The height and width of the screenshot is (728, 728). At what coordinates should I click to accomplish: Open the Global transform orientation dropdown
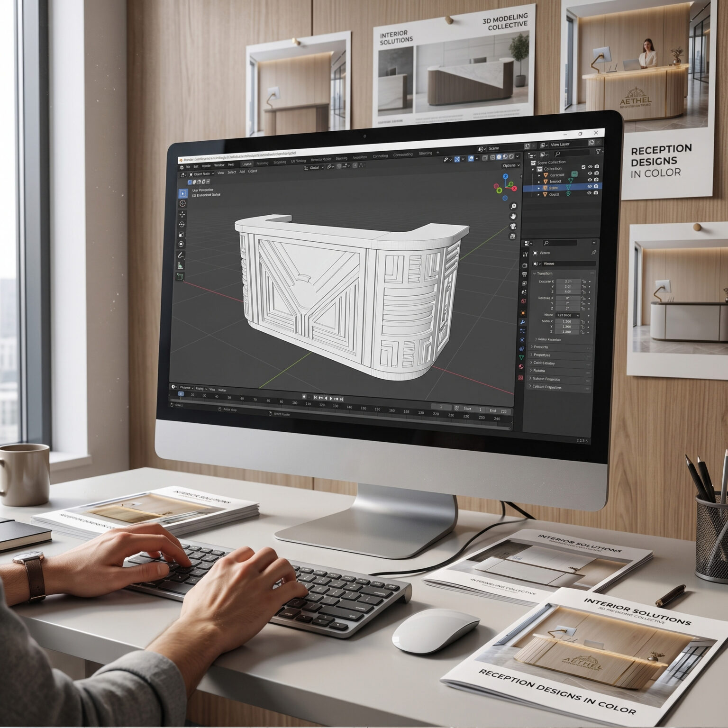[314, 167]
